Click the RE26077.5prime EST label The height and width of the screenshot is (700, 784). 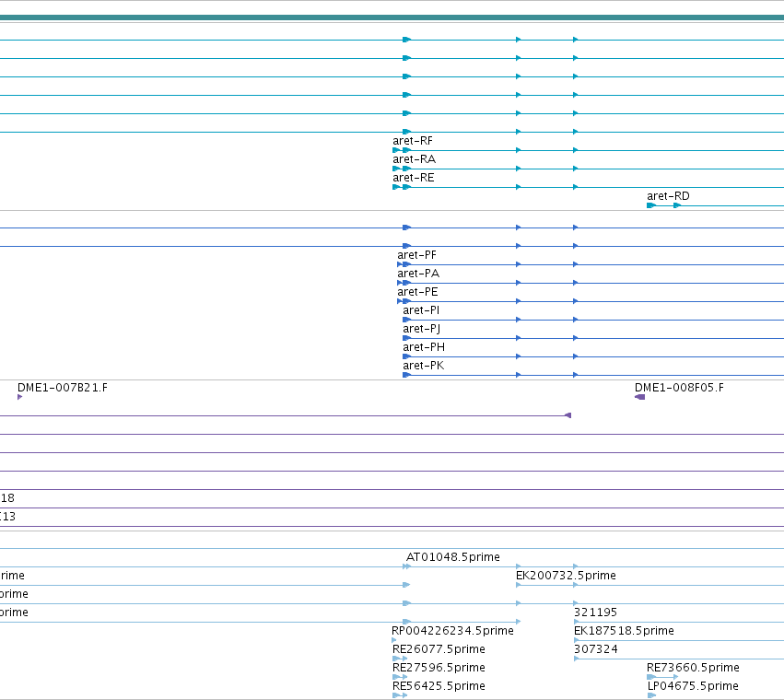pyautogui.click(x=439, y=649)
